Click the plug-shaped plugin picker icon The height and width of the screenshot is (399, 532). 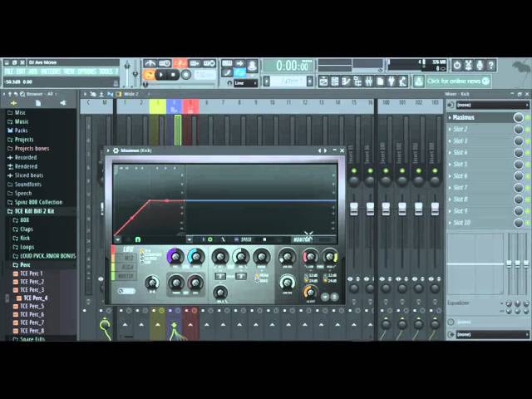tap(392, 81)
